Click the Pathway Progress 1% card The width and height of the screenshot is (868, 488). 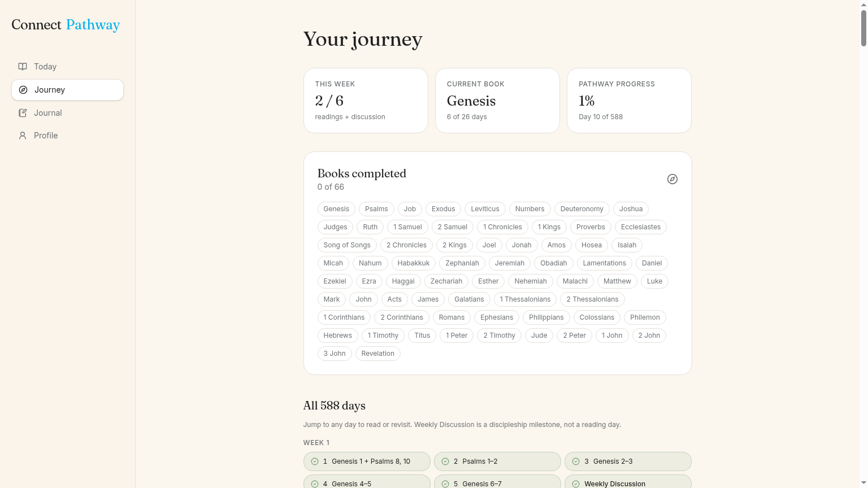click(629, 101)
